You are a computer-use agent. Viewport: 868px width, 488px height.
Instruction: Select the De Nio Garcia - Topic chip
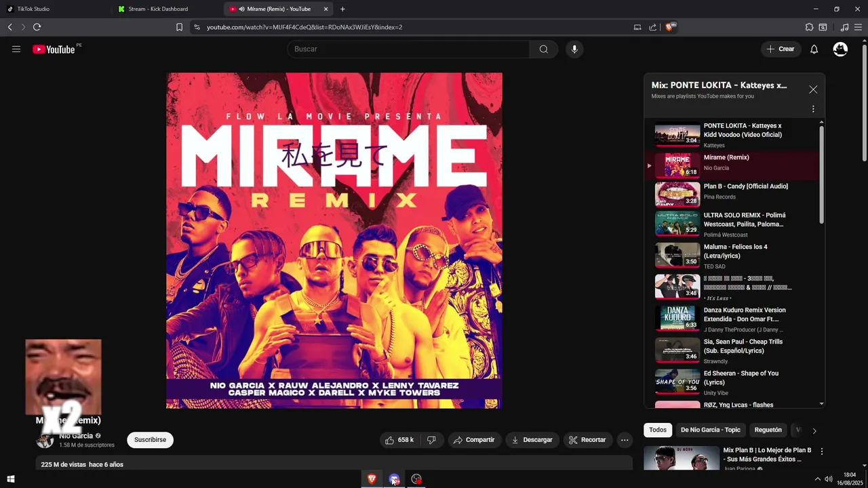pos(711,430)
